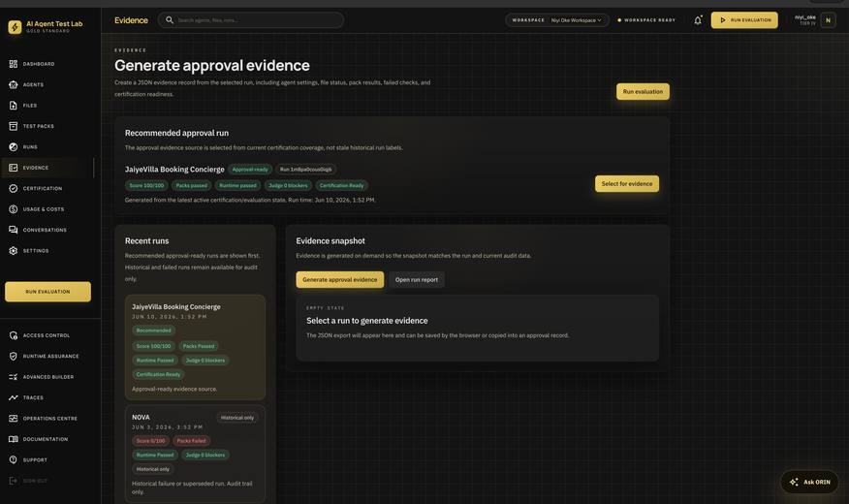This screenshot has width=849, height=504.
Task: Click Runtime passed tag in recommended run
Action: (237, 185)
